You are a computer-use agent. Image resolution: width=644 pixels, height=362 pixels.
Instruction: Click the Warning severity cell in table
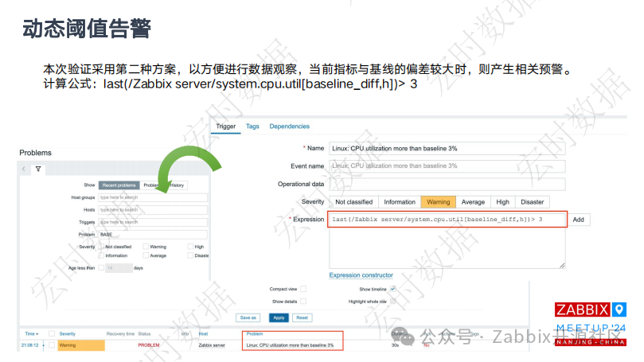[x=81, y=345]
